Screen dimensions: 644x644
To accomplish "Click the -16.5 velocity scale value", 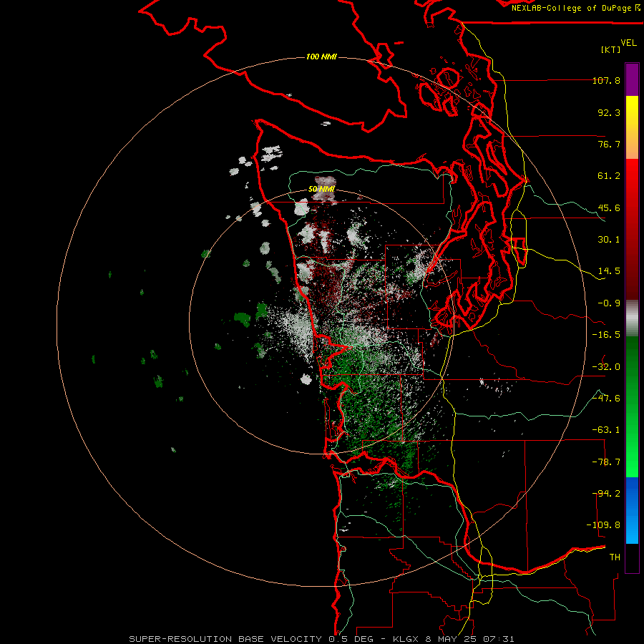I will 606,335.
